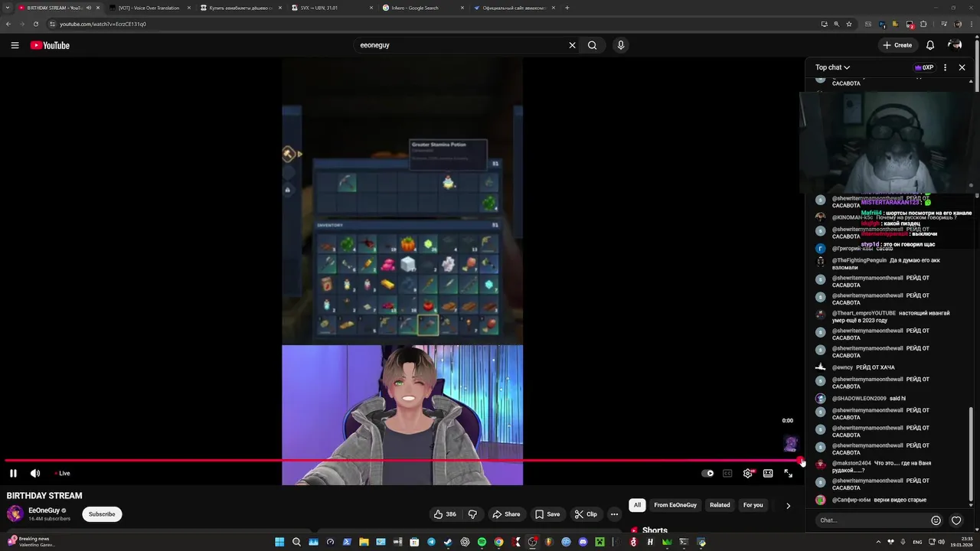Screen dimensions: 980x551
Task: Open the account avatar menu
Action: pyautogui.click(x=955, y=45)
